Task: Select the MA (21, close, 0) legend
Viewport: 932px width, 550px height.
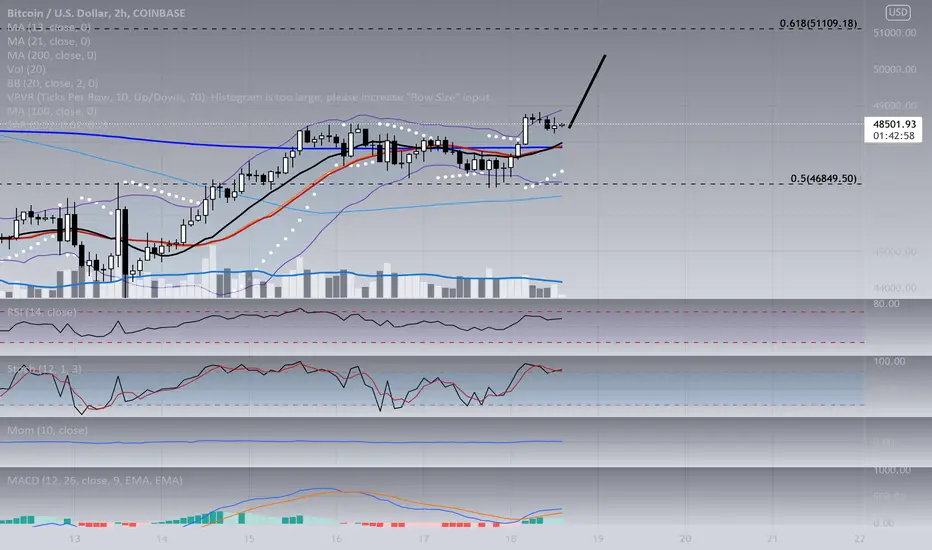Action: coord(49,41)
